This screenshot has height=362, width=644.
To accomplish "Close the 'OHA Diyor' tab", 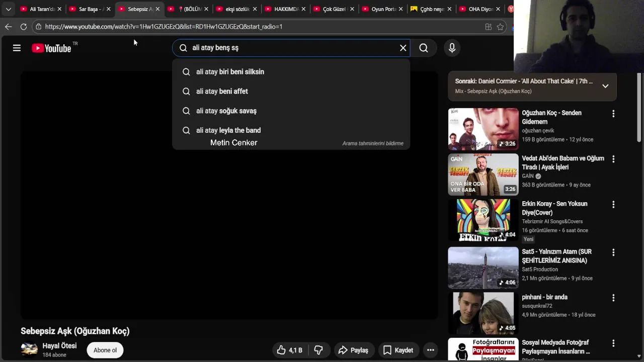I will tap(498, 9).
